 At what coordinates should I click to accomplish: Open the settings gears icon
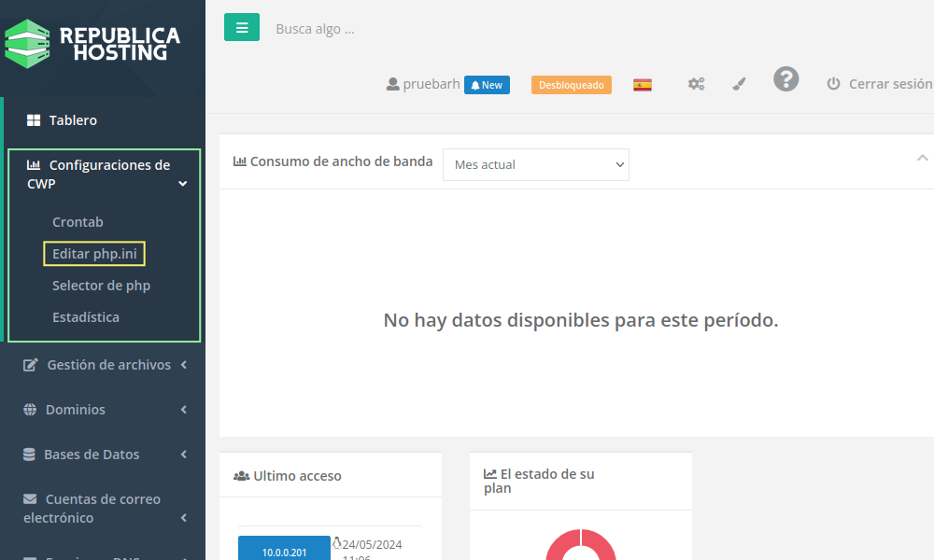[x=696, y=84]
